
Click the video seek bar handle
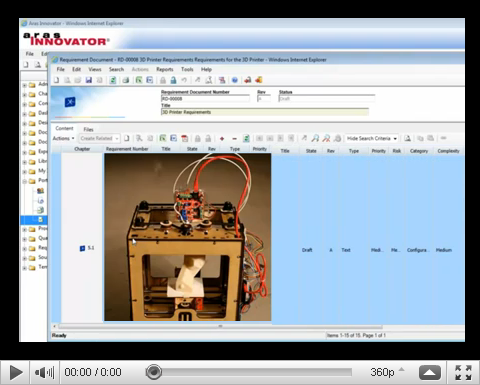pyautogui.click(x=154, y=372)
